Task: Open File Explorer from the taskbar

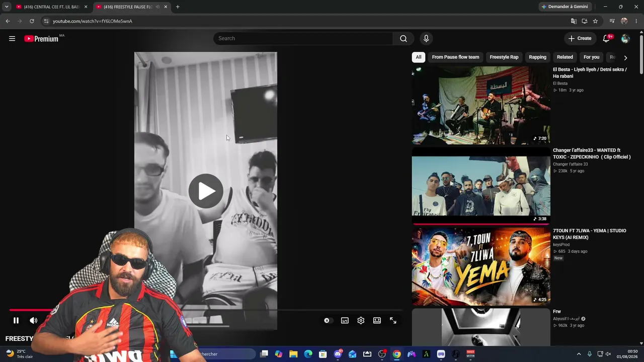Action: [293, 354]
